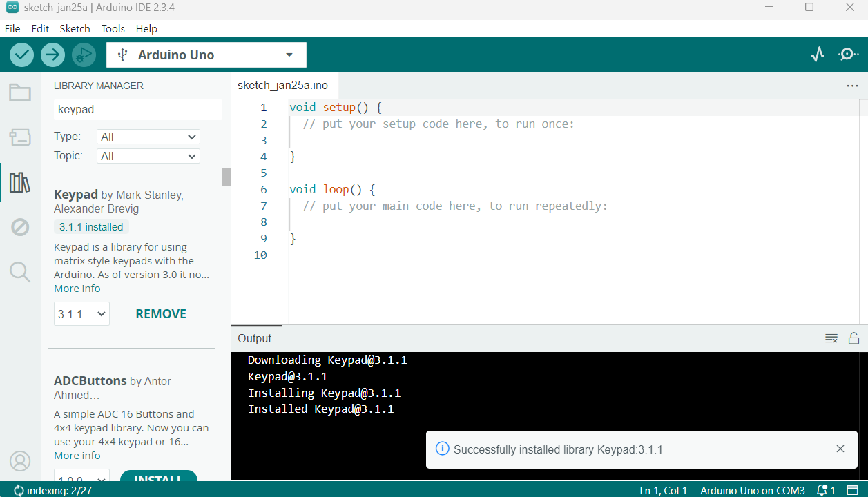
Task: Clear the Output panel with the clear icon
Action: (x=831, y=338)
